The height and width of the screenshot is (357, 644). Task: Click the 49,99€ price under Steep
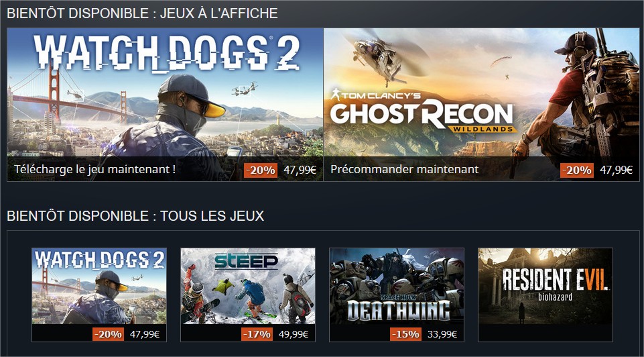pyautogui.click(x=294, y=334)
